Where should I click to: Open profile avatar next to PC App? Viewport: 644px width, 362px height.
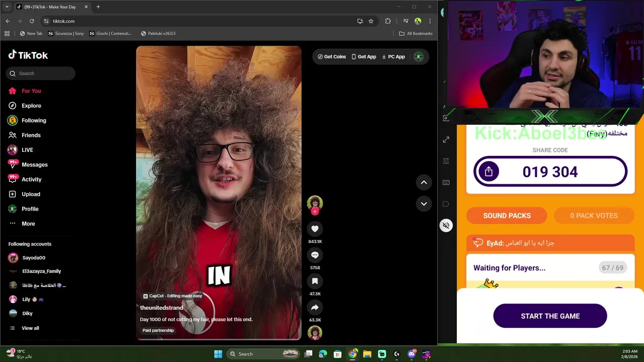tap(419, 57)
